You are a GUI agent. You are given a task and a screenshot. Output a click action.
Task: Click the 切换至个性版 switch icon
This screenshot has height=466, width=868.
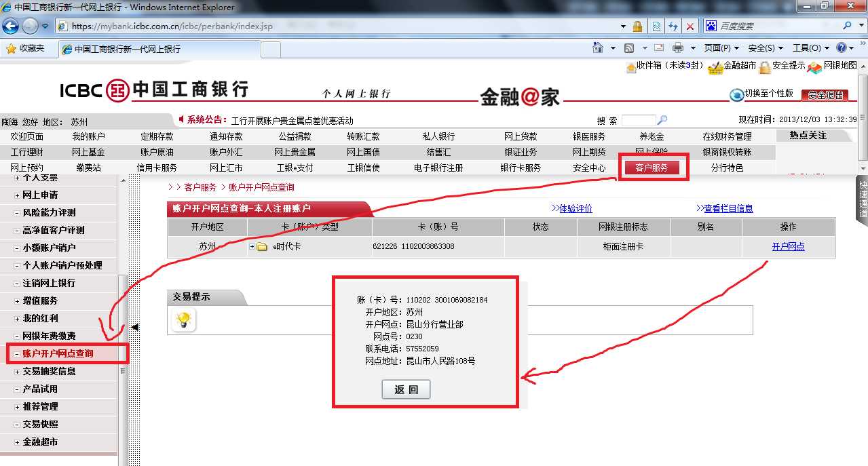click(x=736, y=95)
